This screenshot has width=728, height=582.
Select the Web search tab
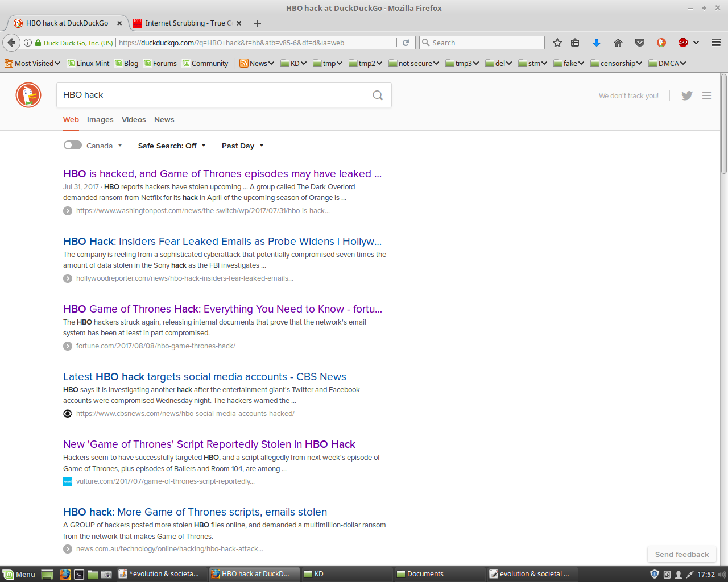(x=71, y=120)
